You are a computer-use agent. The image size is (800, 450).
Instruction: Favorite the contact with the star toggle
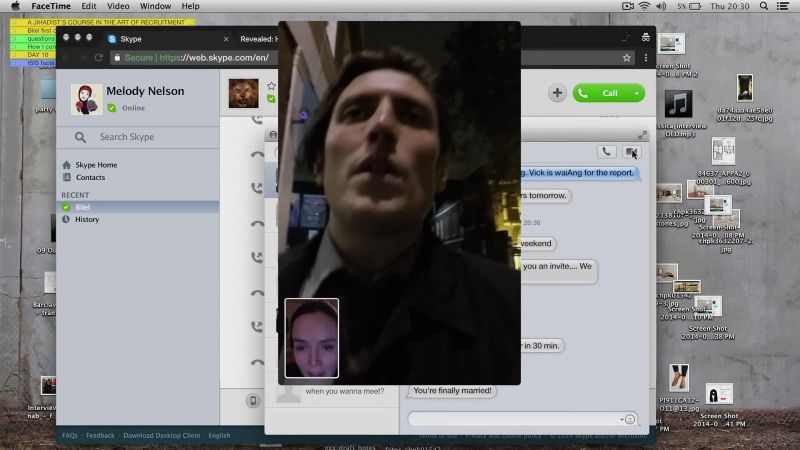(271, 86)
